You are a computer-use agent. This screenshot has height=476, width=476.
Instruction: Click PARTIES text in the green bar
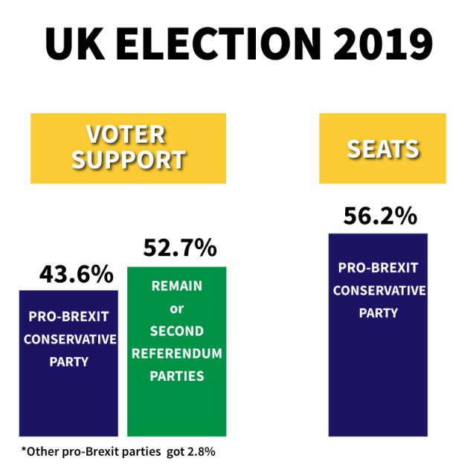tap(177, 376)
